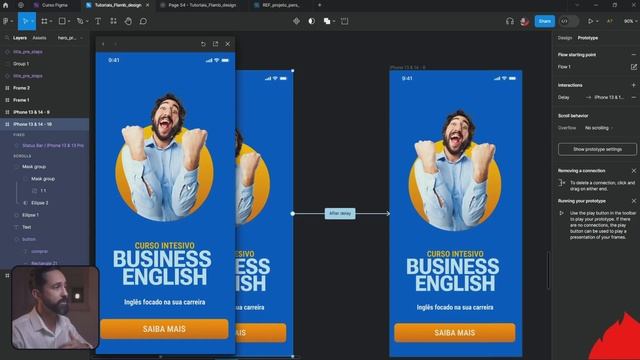The height and width of the screenshot is (360, 640).
Task: Remove the flow starting point
Action: (x=633, y=55)
